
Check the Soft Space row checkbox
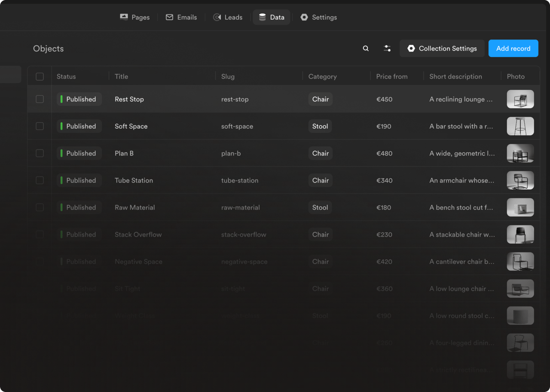(x=40, y=126)
